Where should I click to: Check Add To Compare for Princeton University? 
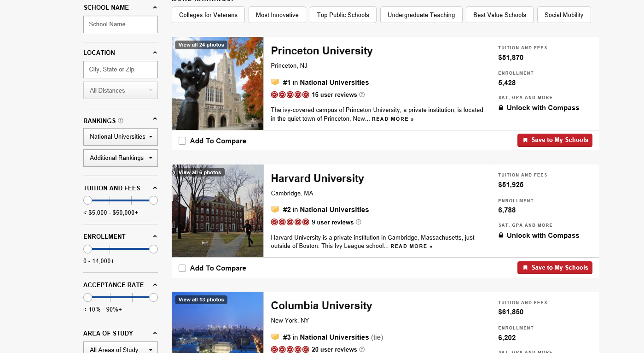[x=182, y=141]
